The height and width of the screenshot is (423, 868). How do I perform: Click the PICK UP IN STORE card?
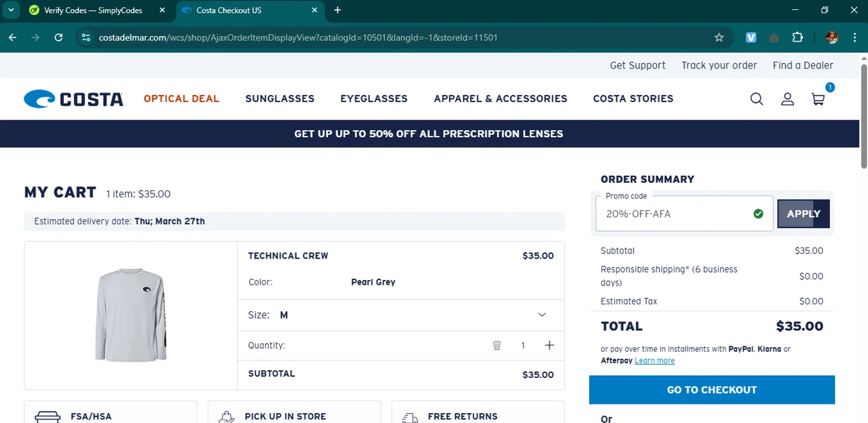click(x=294, y=412)
